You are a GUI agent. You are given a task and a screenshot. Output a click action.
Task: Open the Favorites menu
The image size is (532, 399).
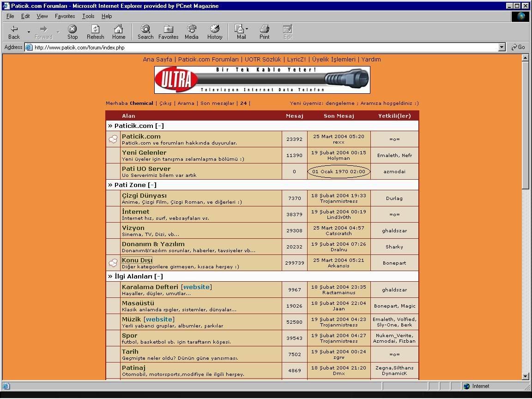click(x=65, y=16)
